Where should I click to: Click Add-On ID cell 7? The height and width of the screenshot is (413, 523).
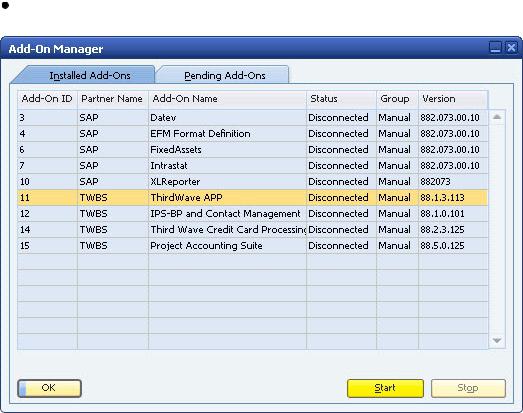47,165
